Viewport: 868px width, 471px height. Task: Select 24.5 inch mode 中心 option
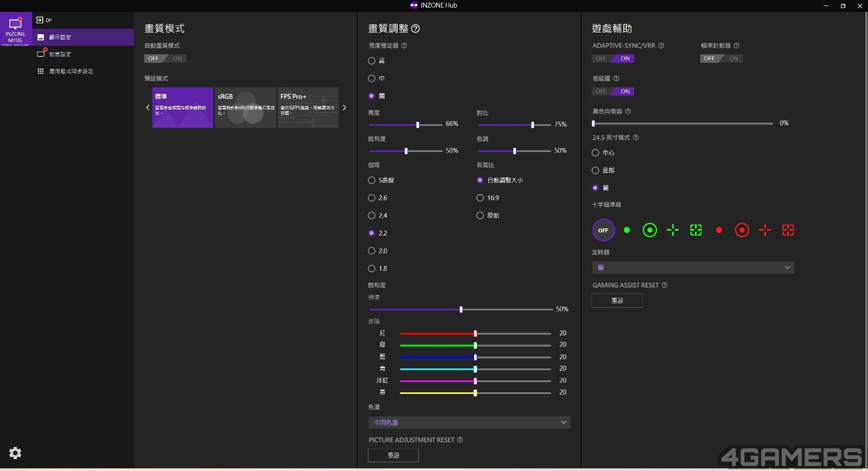coord(595,153)
